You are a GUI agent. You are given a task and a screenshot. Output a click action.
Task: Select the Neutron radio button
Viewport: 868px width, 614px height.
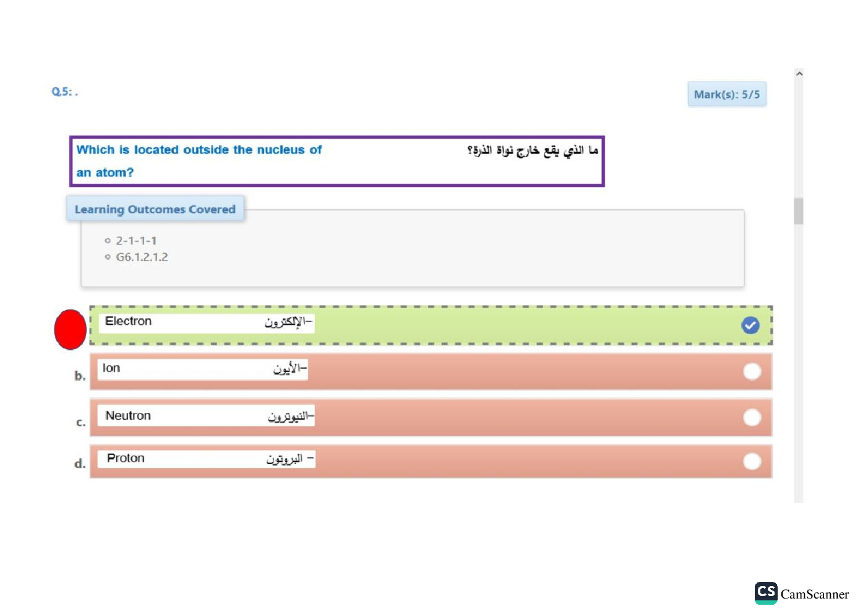[752, 418]
